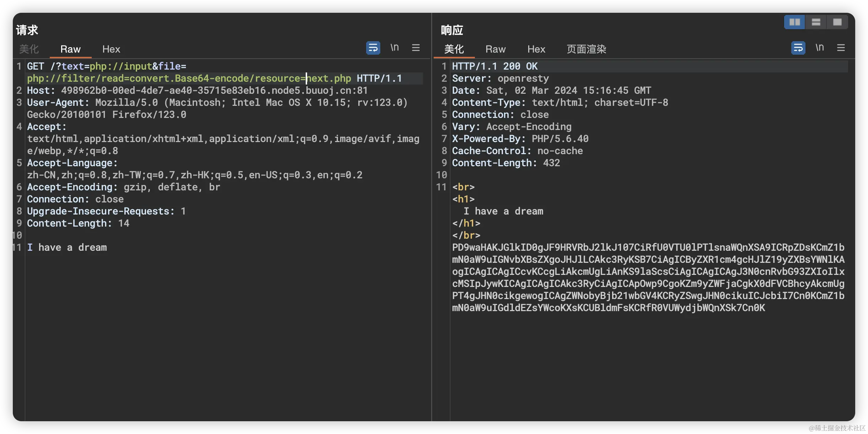868x434 pixels.
Task: Open the request Hex tab
Action: click(111, 49)
